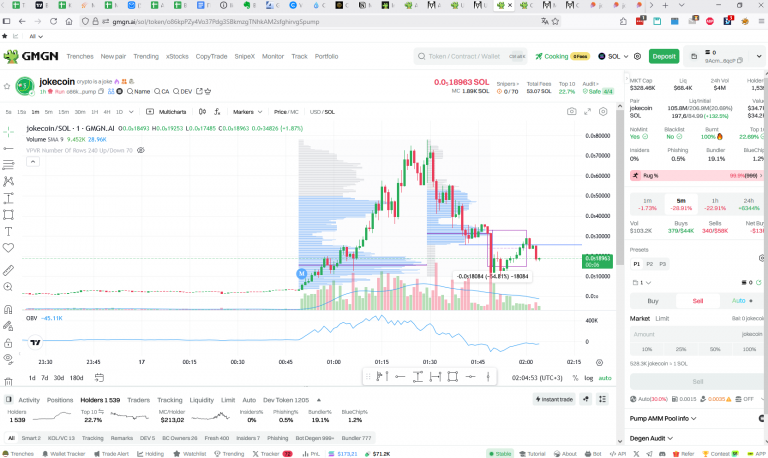Image resolution: width=768 pixels, height=458 pixels.
Task: Open the heart icons tool
Action: click(x=8, y=248)
